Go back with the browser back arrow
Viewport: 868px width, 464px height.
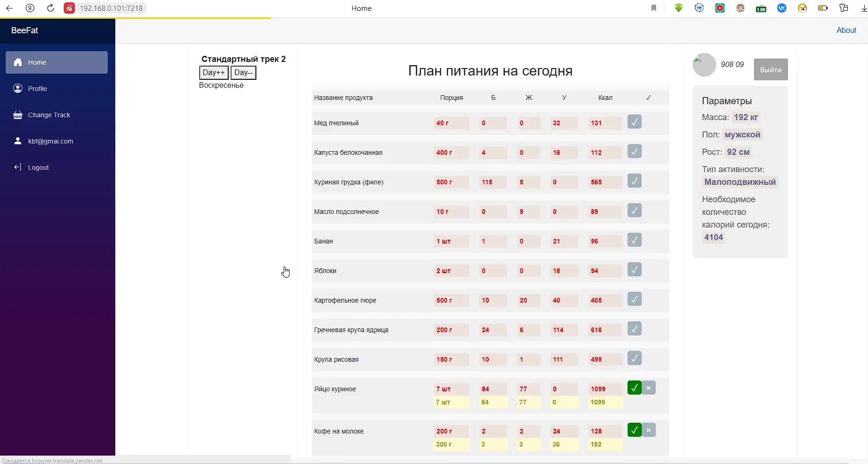coord(9,8)
